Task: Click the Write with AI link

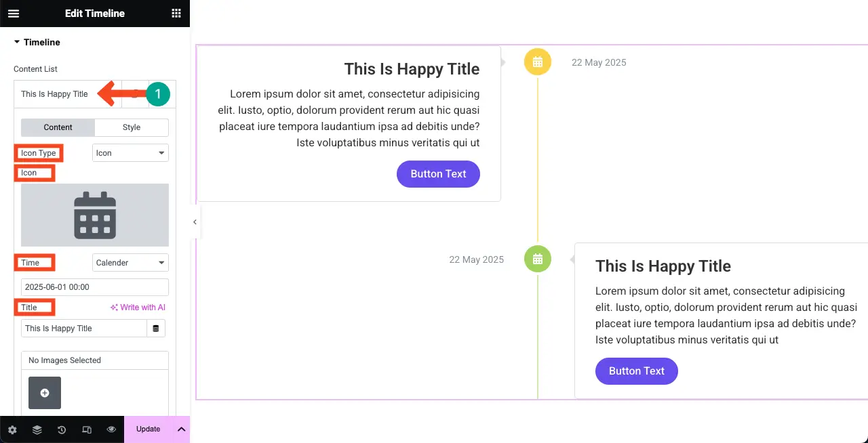Action: pos(138,308)
